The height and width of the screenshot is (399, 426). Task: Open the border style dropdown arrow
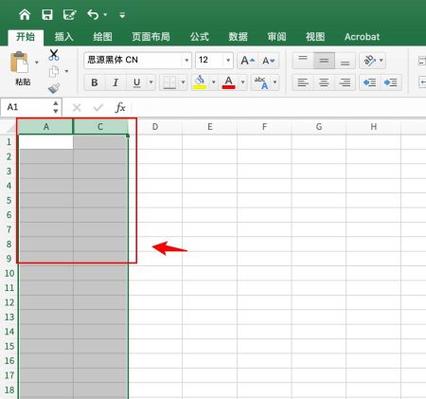coord(183,82)
